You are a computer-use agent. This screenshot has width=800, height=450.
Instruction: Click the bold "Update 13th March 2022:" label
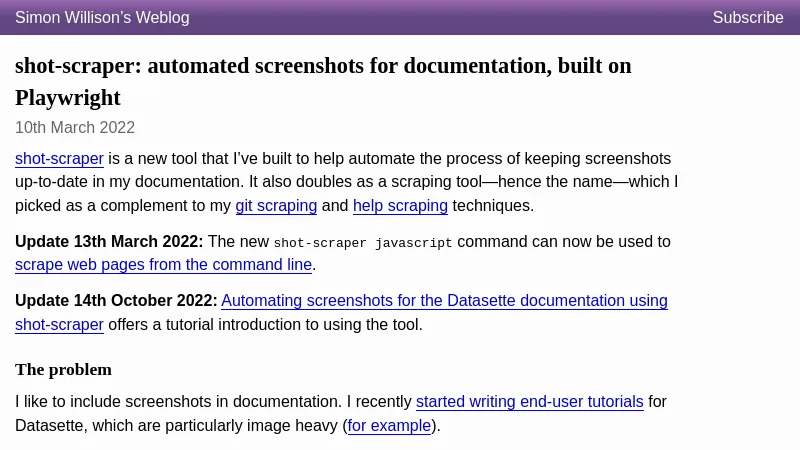click(x=109, y=241)
